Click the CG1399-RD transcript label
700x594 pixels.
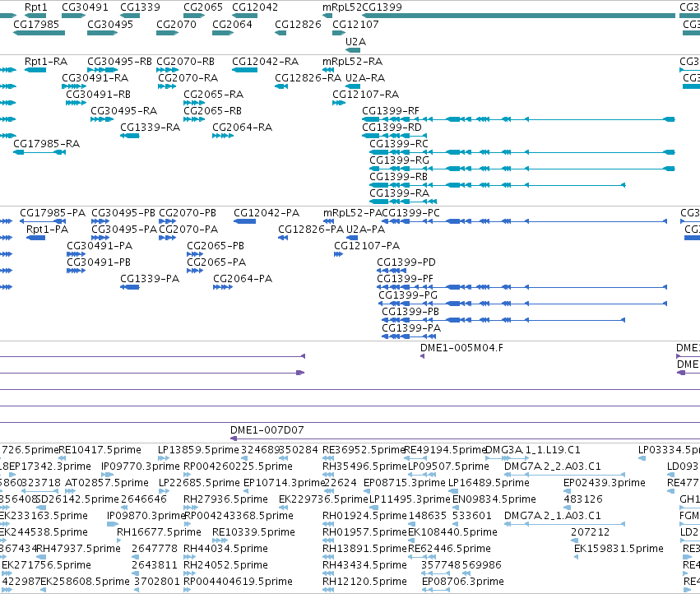tap(392, 128)
